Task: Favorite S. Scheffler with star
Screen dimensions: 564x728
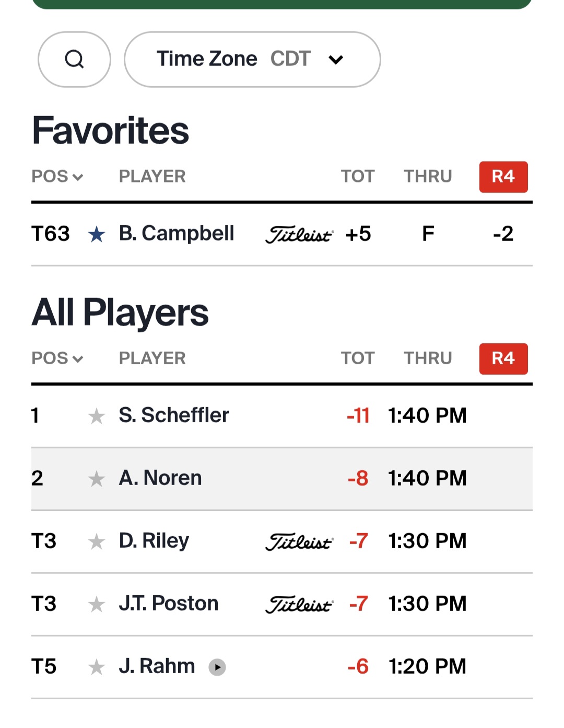Action: [x=97, y=417]
